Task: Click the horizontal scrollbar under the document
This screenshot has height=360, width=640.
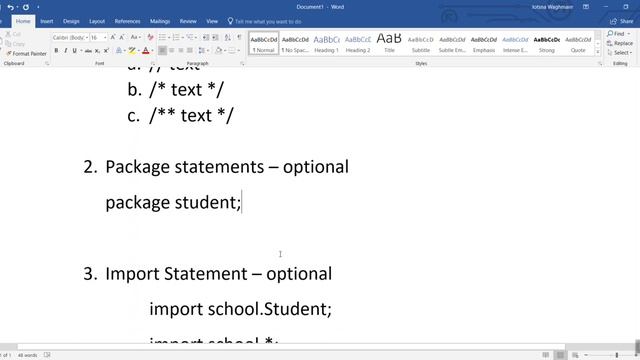Action: click(x=291, y=347)
